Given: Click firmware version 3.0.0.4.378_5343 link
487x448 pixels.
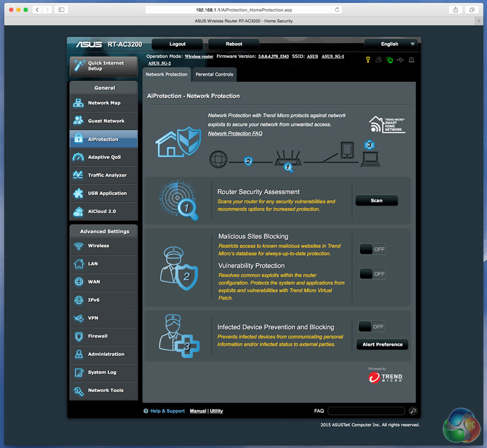Looking at the screenshot, I should 273,57.
